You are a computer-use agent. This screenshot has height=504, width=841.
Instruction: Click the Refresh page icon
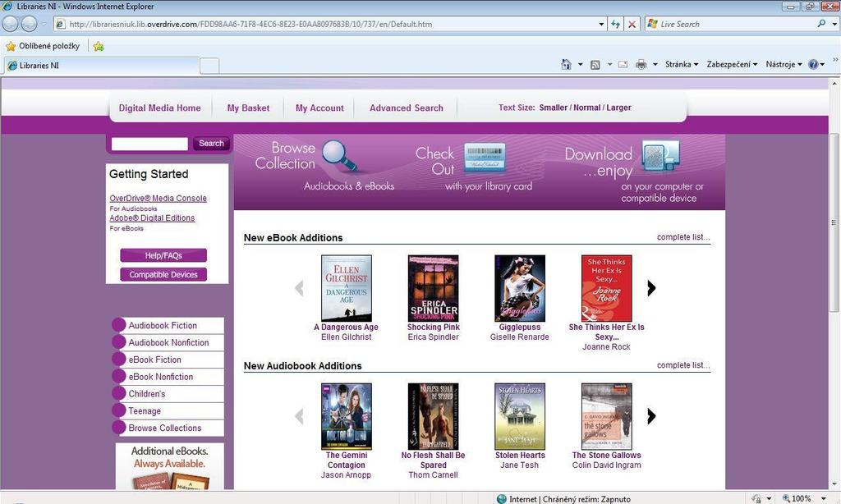click(x=615, y=24)
